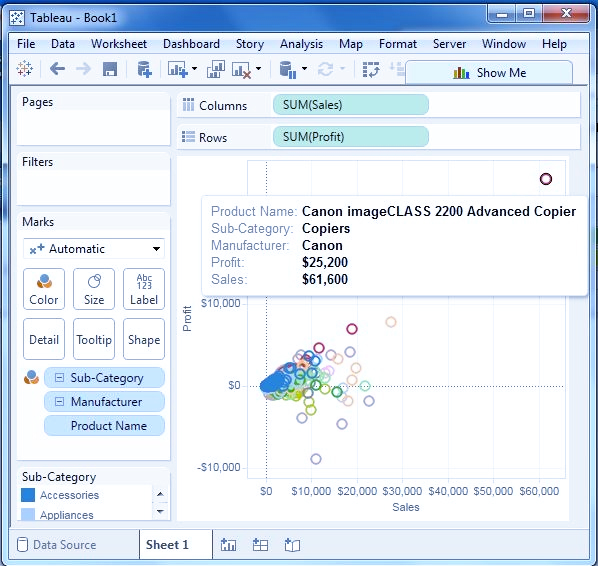The image size is (600, 566).
Task: Open the Server menu
Action: pyautogui.click(x=449, y=44)
